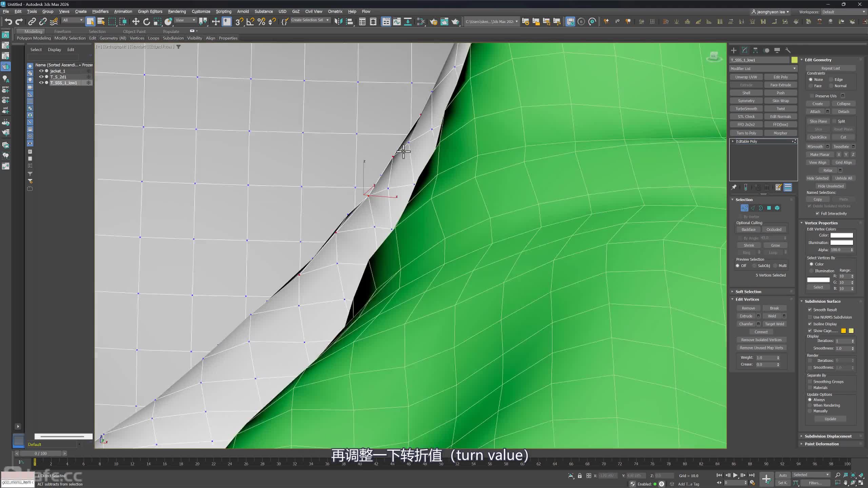Choose the Select Object tool
This screenshot has height=488, width=868.
coord(90,22)
